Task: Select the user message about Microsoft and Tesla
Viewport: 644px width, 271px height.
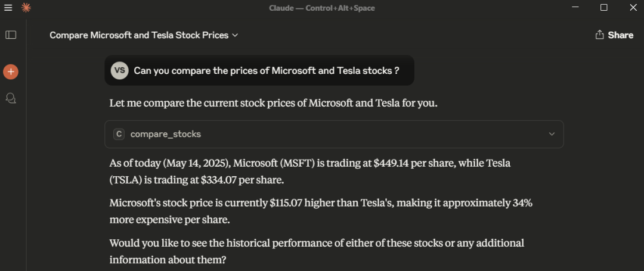Action: (x=266, y=71)
